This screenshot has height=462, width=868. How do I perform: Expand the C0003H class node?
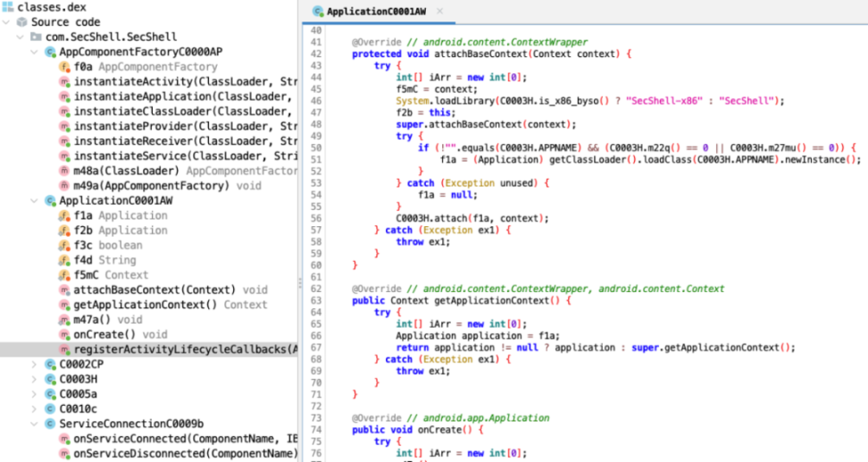pos(35,379)
